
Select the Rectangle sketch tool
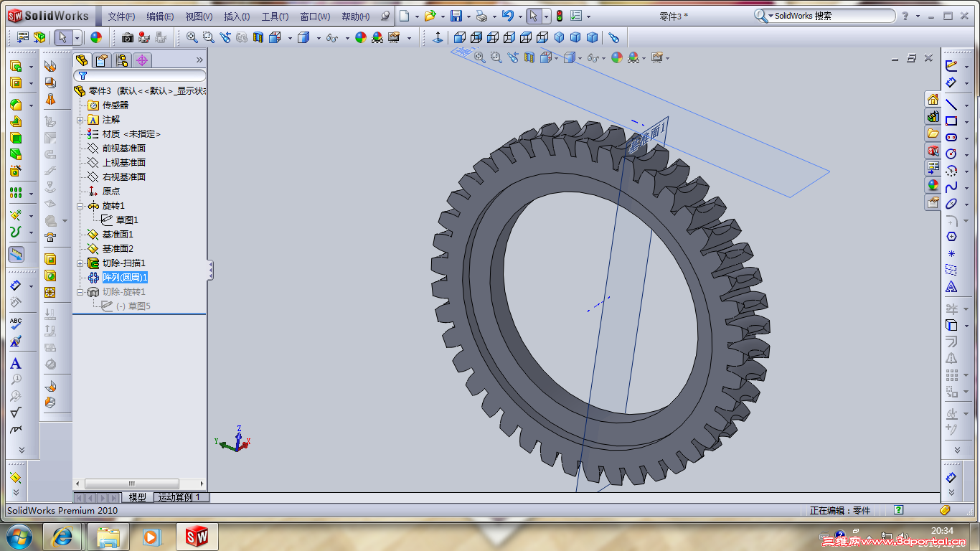coord(951,121)
